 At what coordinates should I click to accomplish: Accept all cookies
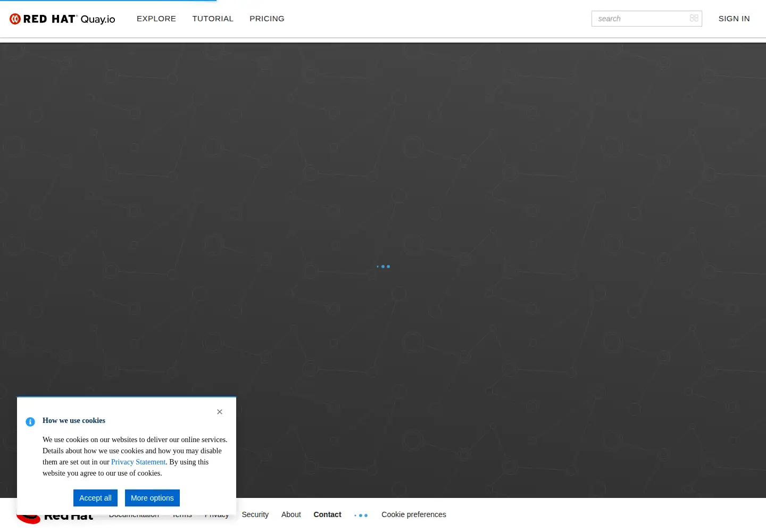coord(95,498)
